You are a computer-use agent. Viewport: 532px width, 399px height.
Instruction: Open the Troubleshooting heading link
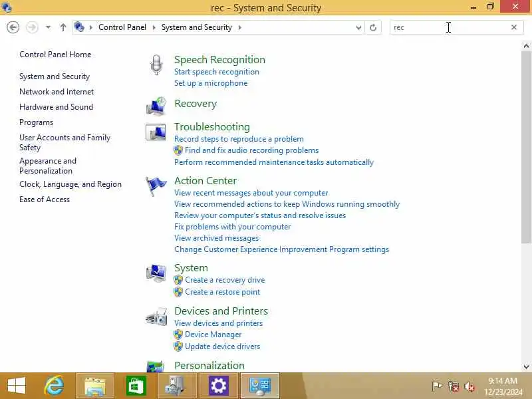[212, 127]
